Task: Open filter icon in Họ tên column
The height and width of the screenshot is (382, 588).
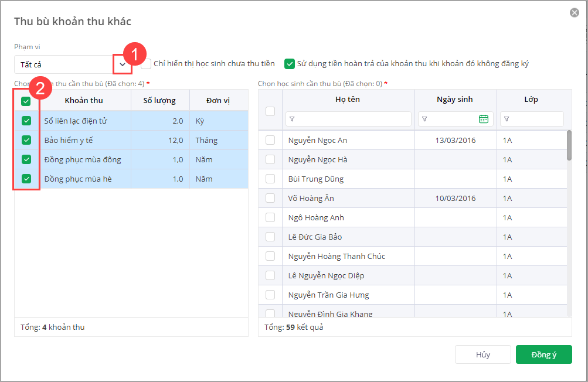Action: [x=292, y=119]
